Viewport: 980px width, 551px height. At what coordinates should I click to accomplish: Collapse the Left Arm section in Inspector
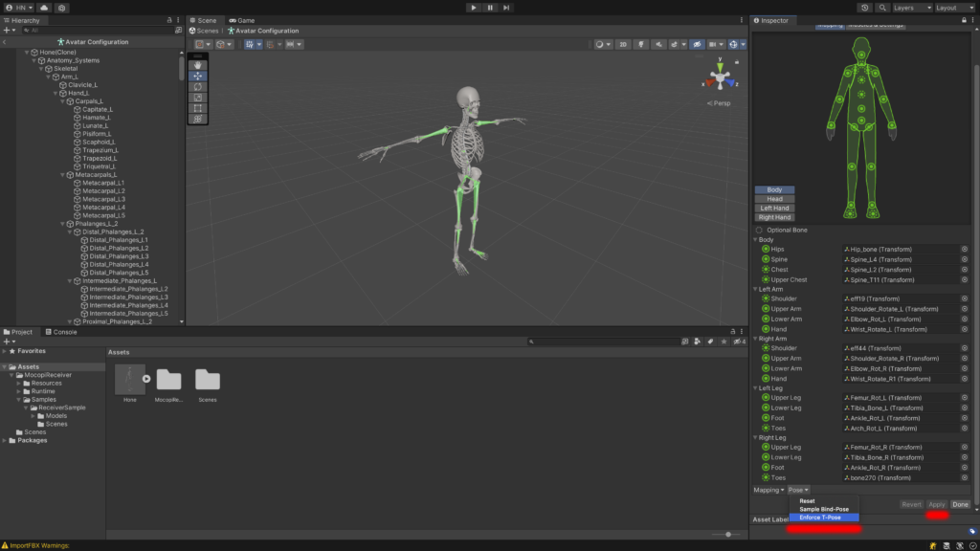[x=756, y=289]
